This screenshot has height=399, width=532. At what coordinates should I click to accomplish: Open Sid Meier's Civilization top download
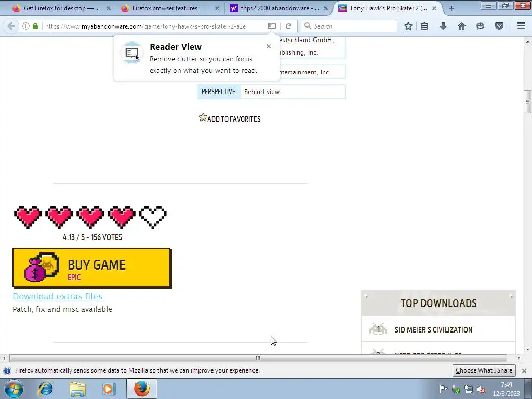tap(433, 330)
